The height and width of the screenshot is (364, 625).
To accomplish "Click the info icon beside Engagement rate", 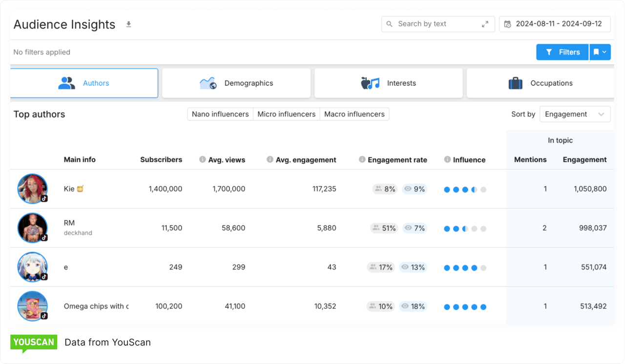I will (362, 160).
